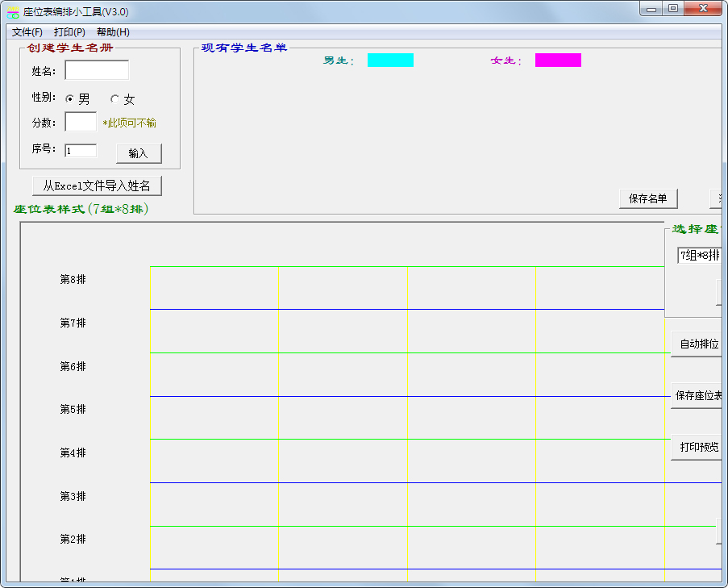Click 从Excel文件导入姓名 button
Screen dimensions: 728x588
click(x=97, y=186)
